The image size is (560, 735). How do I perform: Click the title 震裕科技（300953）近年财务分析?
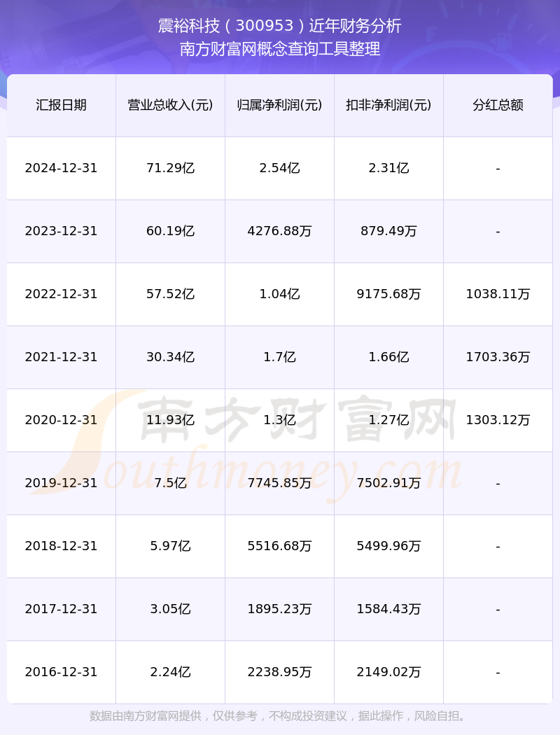pos(280,26)
